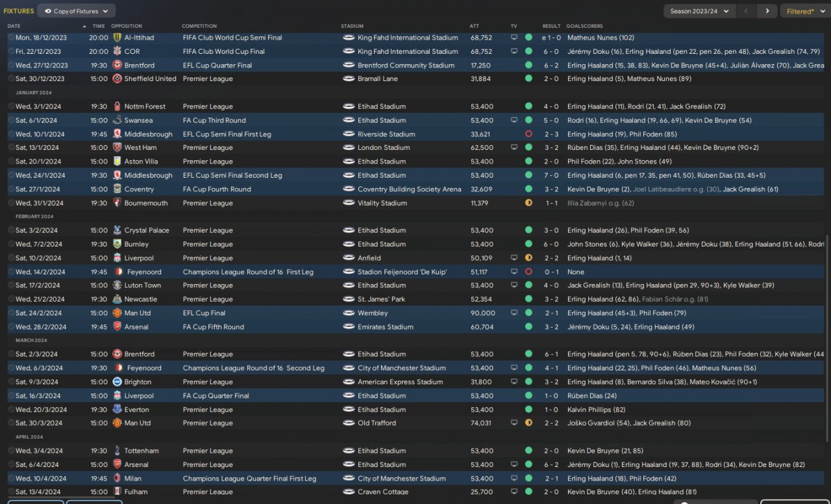Tick the selection circle for Sat, 20/1/2024
The image size is (831, 504).
[x=11, y=162]
